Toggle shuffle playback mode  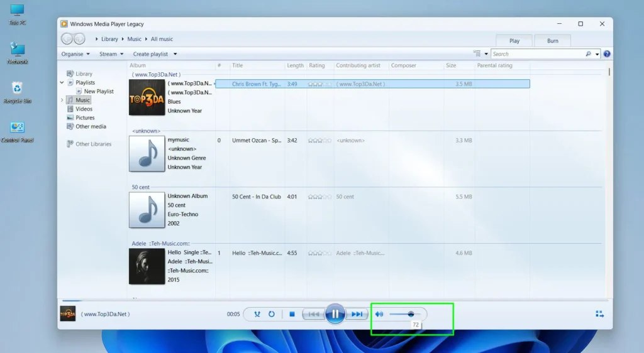click(257, 314)
